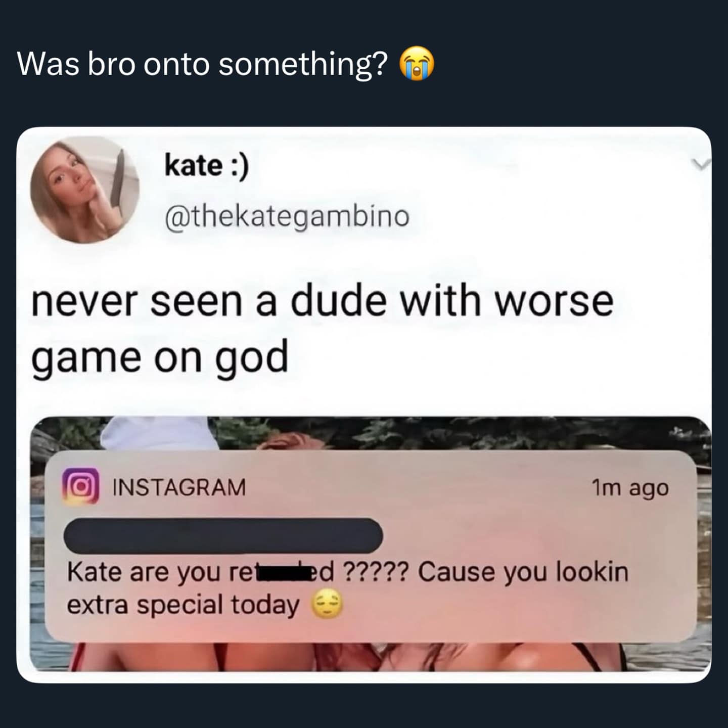Click the 'extra special today' message line
Screen dimensions: 728x728
click(x=205, y=605)
